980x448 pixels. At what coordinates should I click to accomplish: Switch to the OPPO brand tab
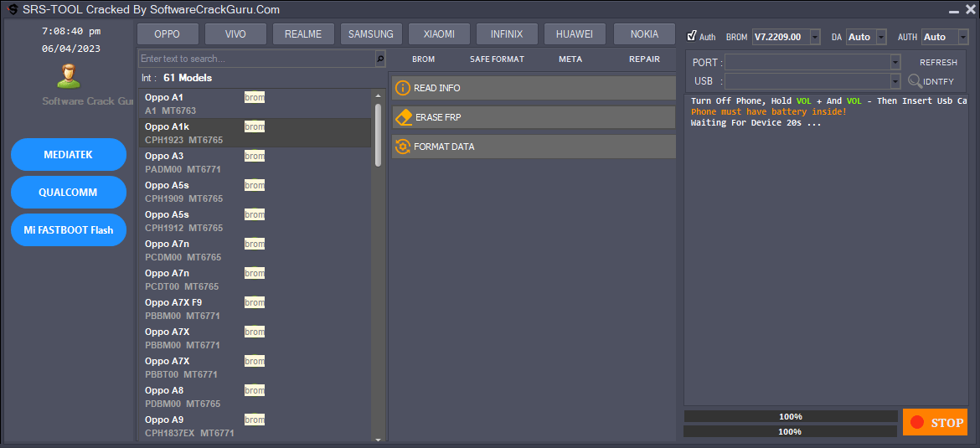click(168, 33)
